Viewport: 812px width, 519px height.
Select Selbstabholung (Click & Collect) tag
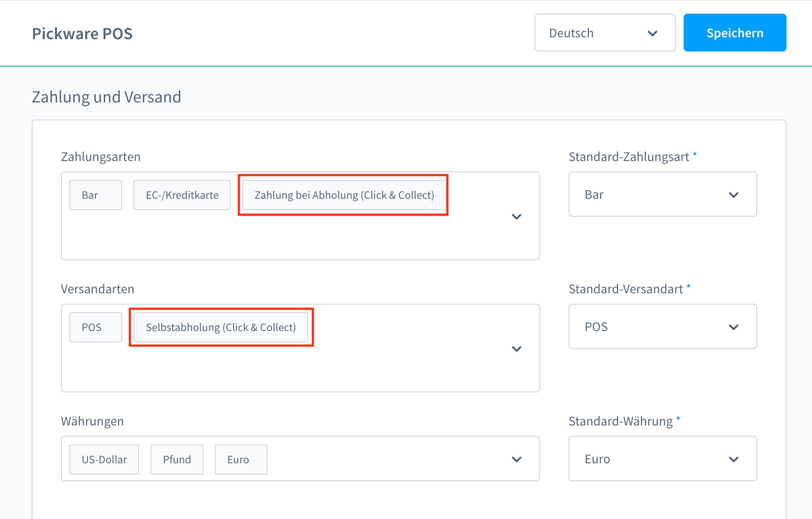pyautogui.click(x=221, y=327)
